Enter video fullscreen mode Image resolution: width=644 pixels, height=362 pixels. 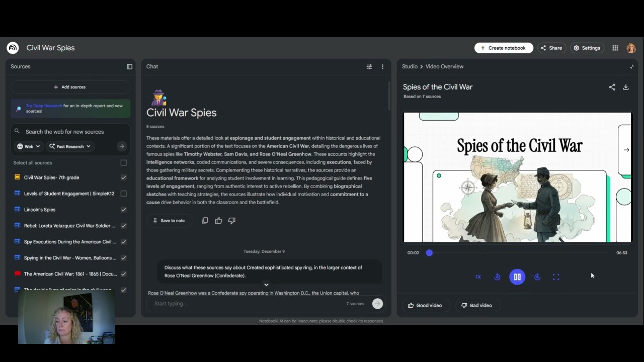556,277
